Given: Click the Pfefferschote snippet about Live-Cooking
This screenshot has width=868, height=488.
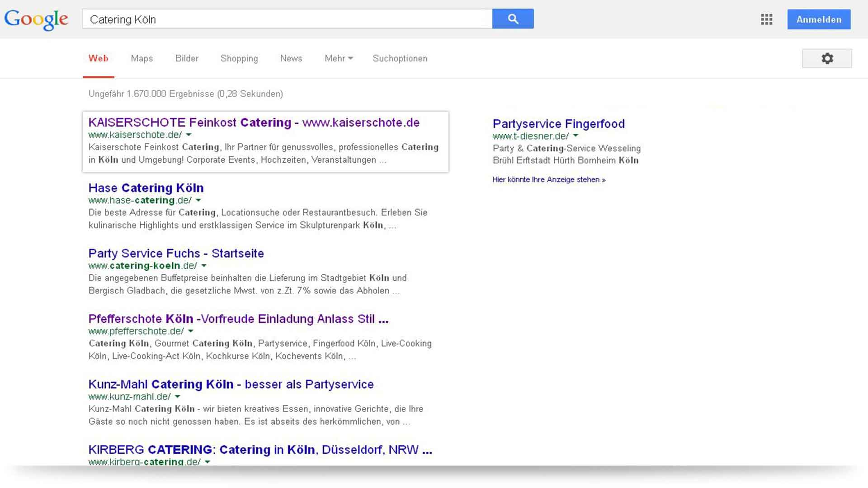Looking at the screenshot, I should pos(260,350).
